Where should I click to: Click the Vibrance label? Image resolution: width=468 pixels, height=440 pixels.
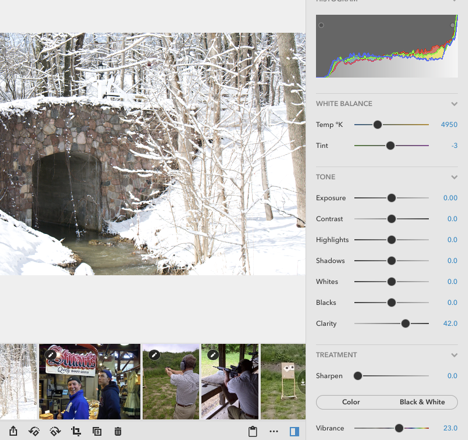330,428
